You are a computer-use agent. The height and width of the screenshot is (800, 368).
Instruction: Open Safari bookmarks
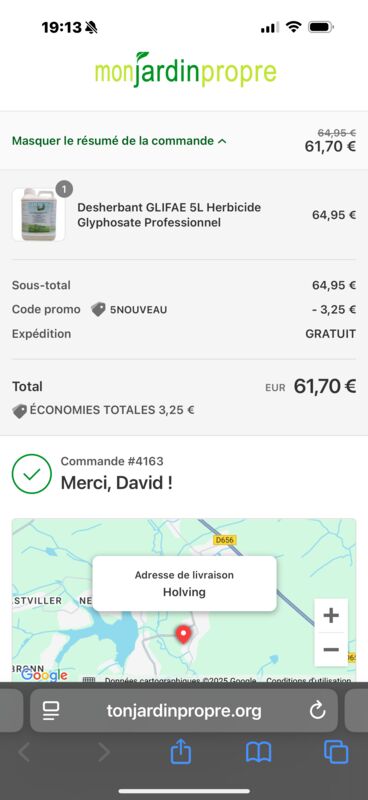coord(259,752)
